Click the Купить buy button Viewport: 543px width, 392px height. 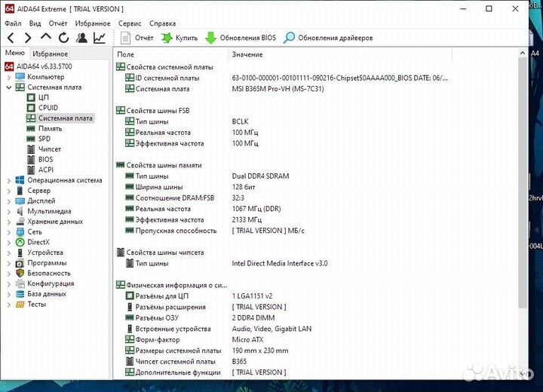tap(179, 38)
